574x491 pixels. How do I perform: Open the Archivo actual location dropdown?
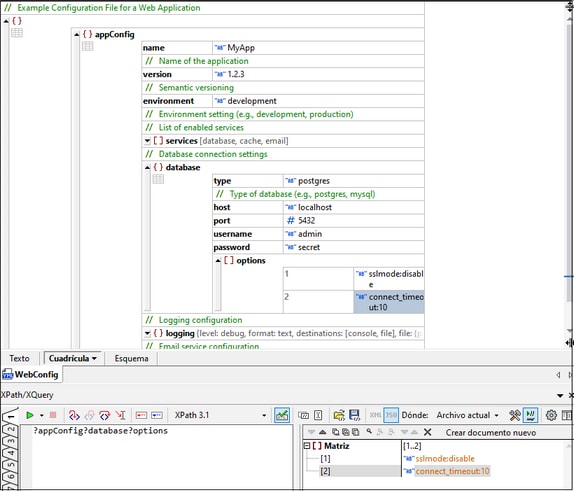point(467,415)
